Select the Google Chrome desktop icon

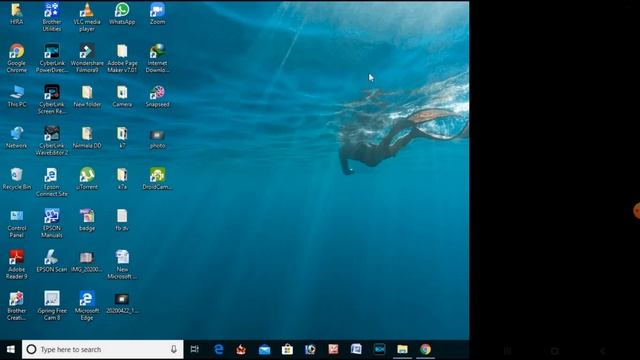click(x=17, y=58)
